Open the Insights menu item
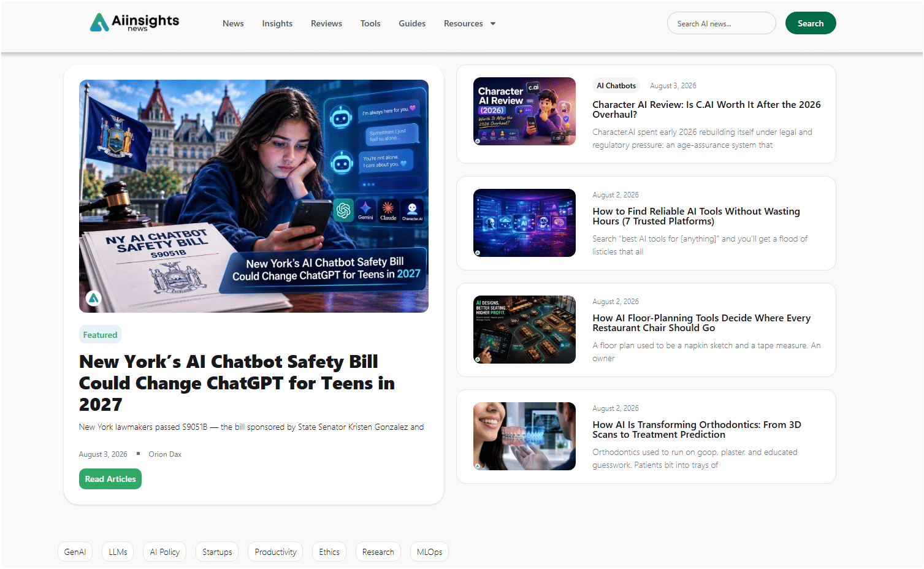Screen dimensions: 924x569 click(277, 23)
